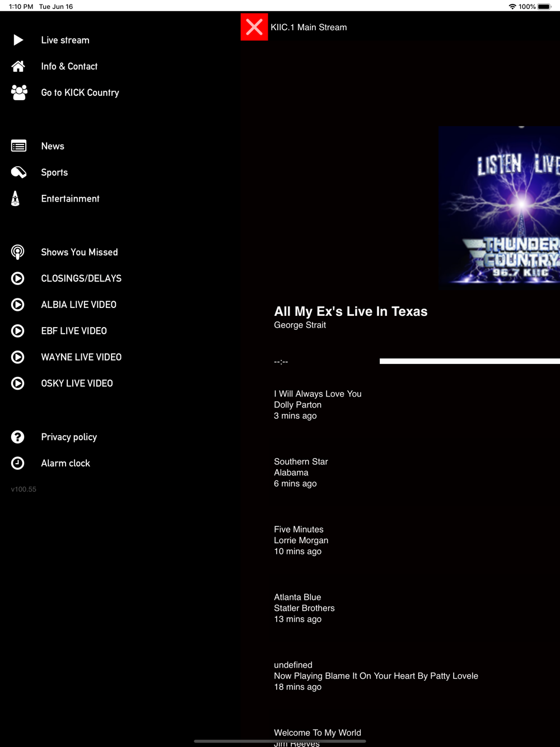Select Atlanta Blue history entry

coord(304,608)
